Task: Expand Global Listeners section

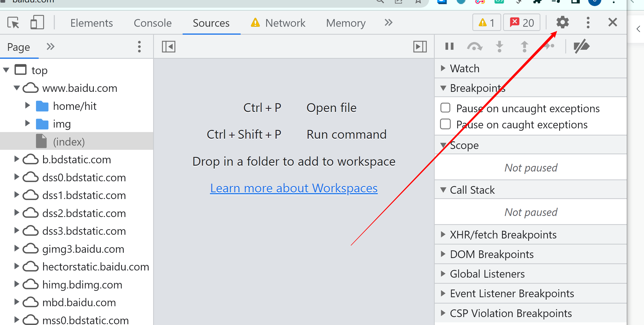Action: (443, 274)
